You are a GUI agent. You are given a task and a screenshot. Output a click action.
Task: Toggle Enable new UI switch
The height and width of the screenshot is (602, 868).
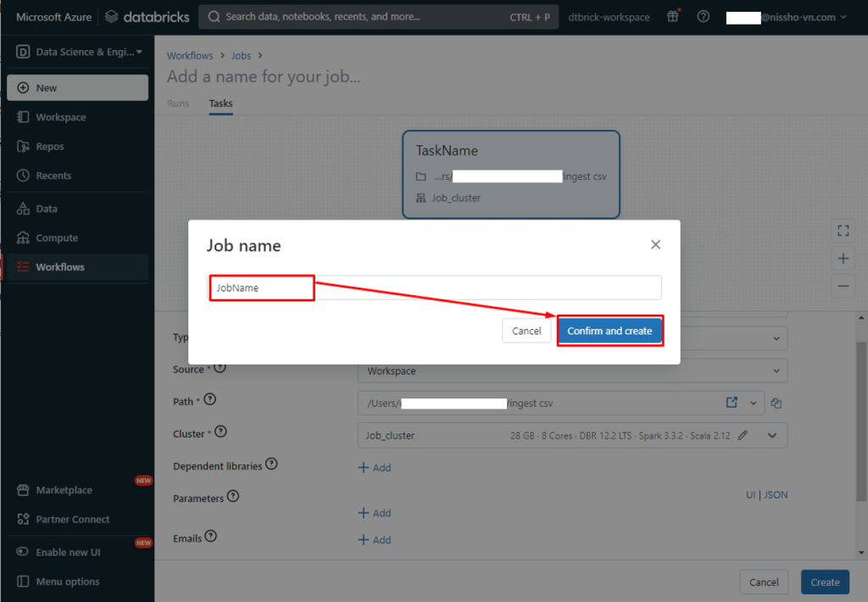point(23,552)
